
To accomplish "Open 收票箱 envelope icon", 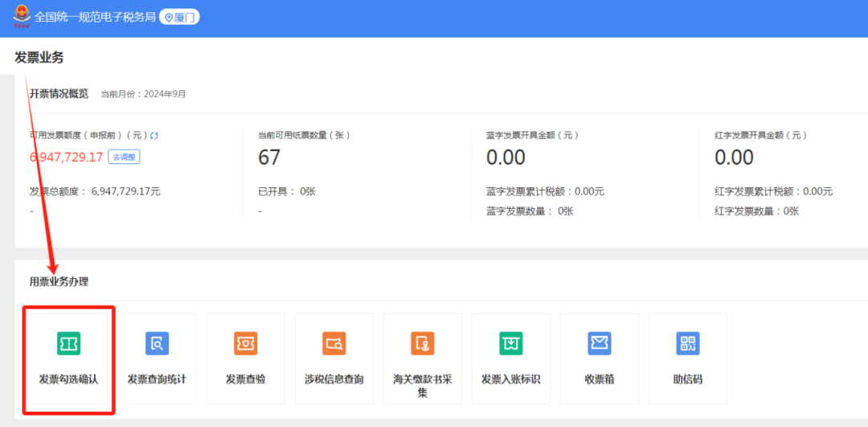I will (600, 343).
